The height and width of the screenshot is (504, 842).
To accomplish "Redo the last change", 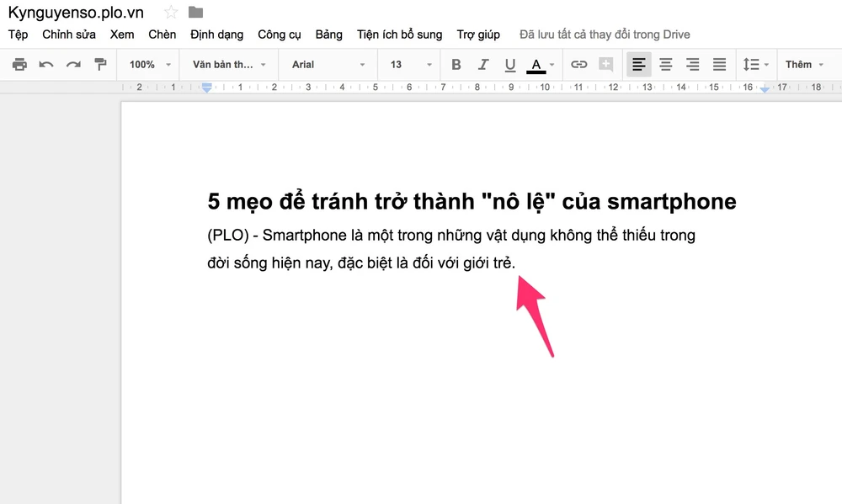I will 73,64.
